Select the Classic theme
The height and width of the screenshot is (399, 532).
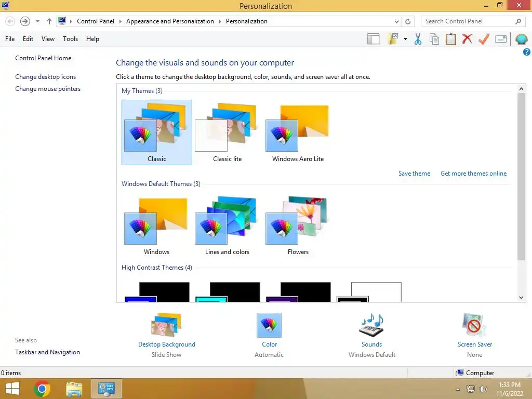157,132
